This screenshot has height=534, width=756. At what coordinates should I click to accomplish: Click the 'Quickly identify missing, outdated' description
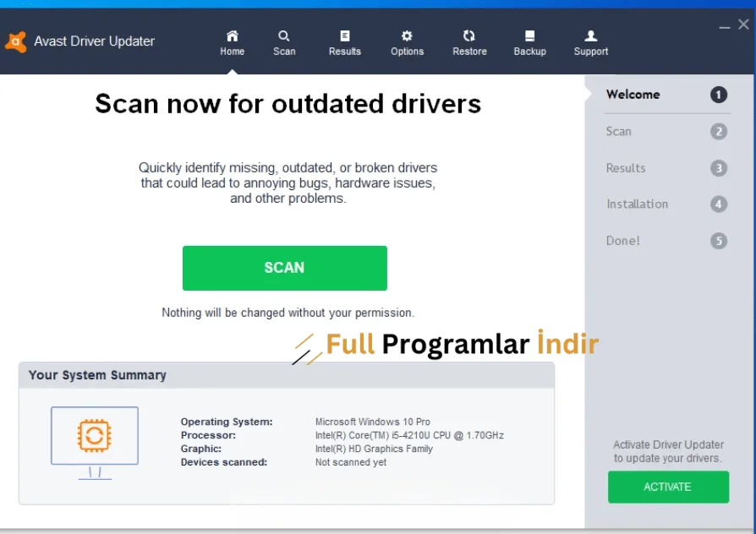click(x=288, y=183)
